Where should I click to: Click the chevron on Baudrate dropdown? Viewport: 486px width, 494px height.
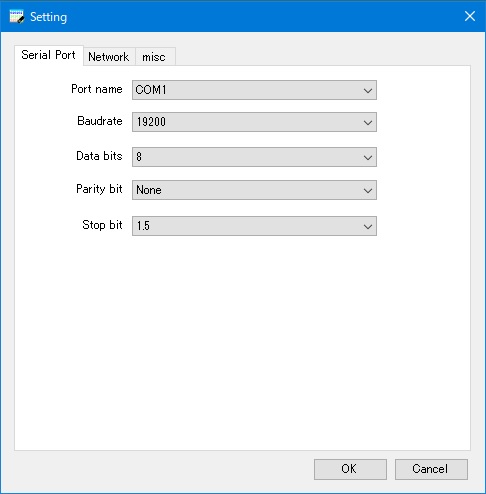tap(368, 123)
